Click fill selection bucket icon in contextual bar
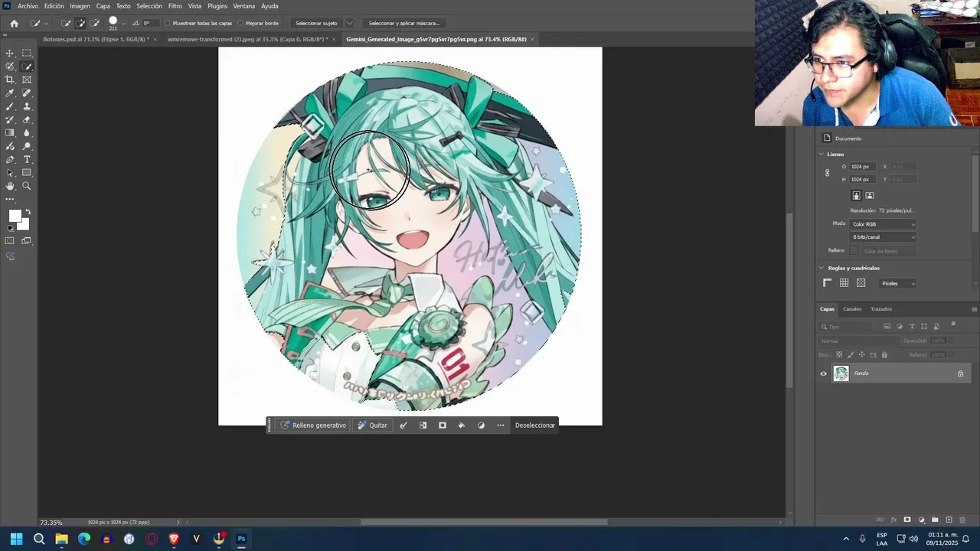Viewport: 980px width, 551px height. pyautogui.click(x=461, y=425)
